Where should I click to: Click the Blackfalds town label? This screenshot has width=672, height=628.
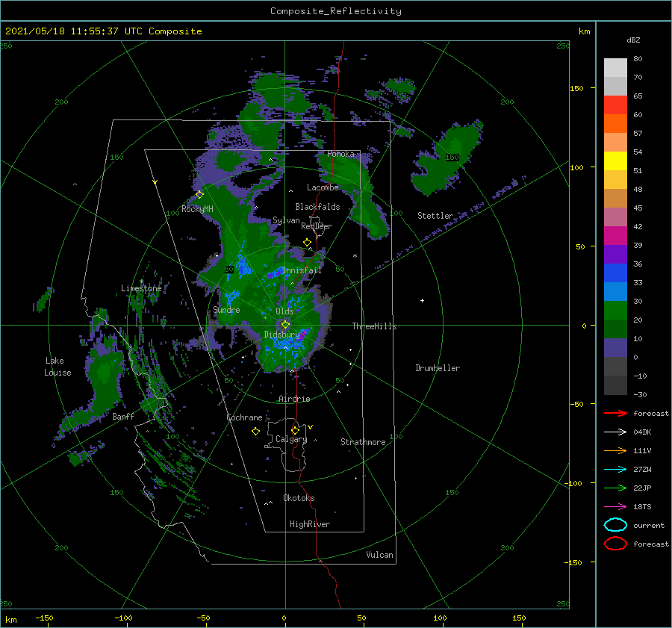click(x=317, y=207)
